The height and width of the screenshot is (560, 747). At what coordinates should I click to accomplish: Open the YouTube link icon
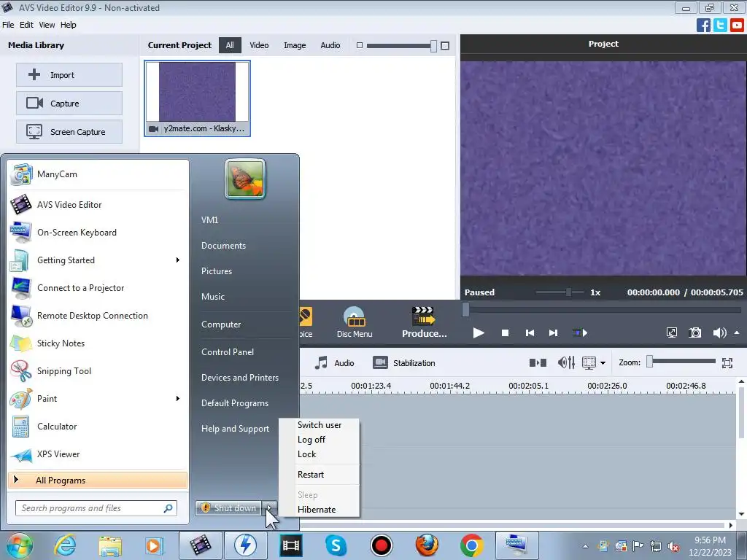[x=737, y=25]
